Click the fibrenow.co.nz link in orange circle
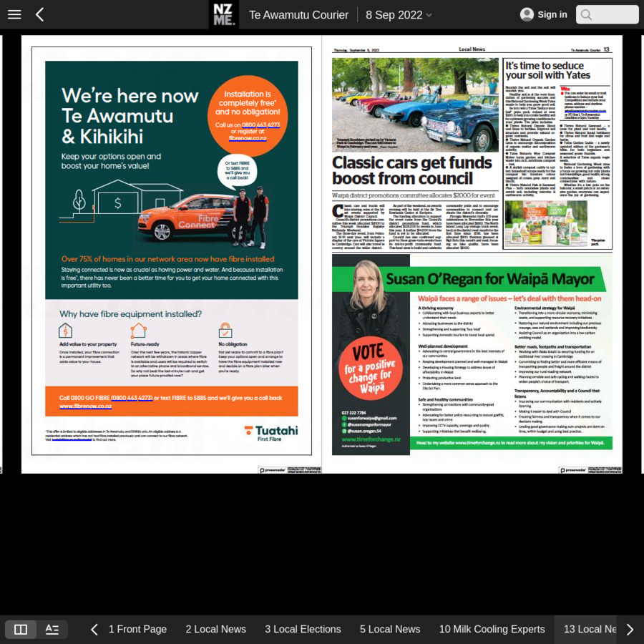This screenshot has height=644, width=644. tap(248, 137)
